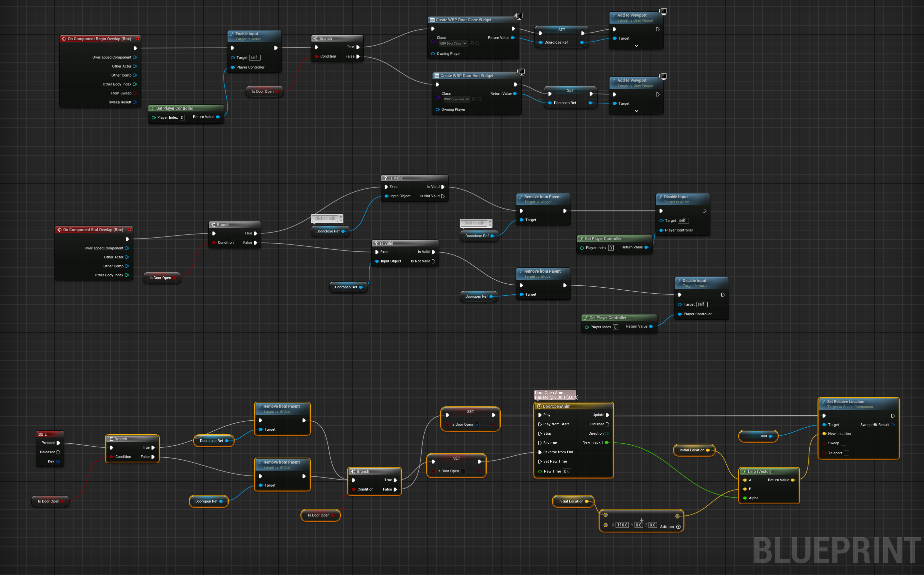Click the clock icon on the DoorOpenAnim timeline node

(x=540, y=406)
